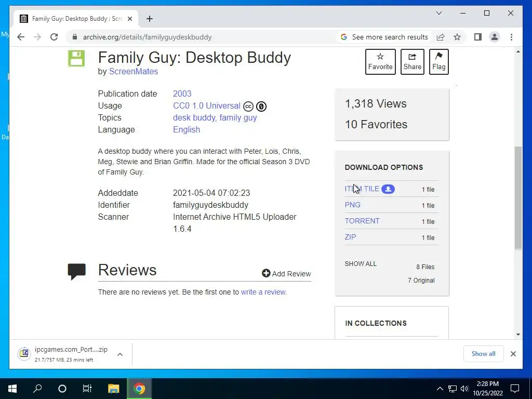Click the 7 Original files text
This screenshot has width=532, height=399.
point(421,280)
